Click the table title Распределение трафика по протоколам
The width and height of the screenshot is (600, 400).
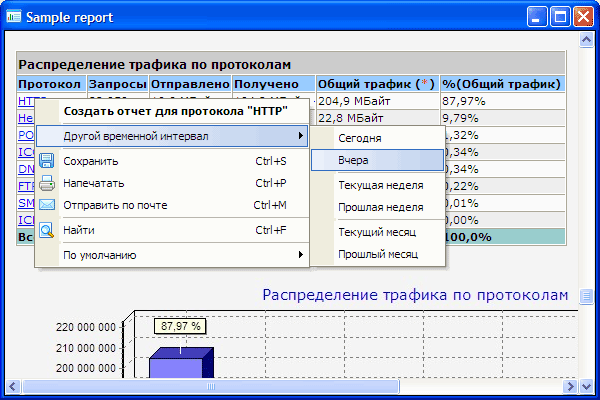coord(155,65)
